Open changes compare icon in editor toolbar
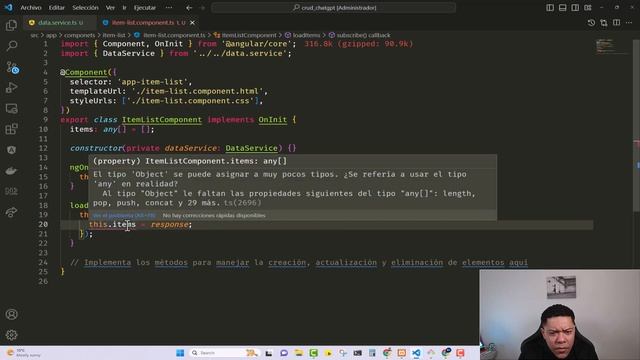This screenshot has width=640, height=360. 604,23
